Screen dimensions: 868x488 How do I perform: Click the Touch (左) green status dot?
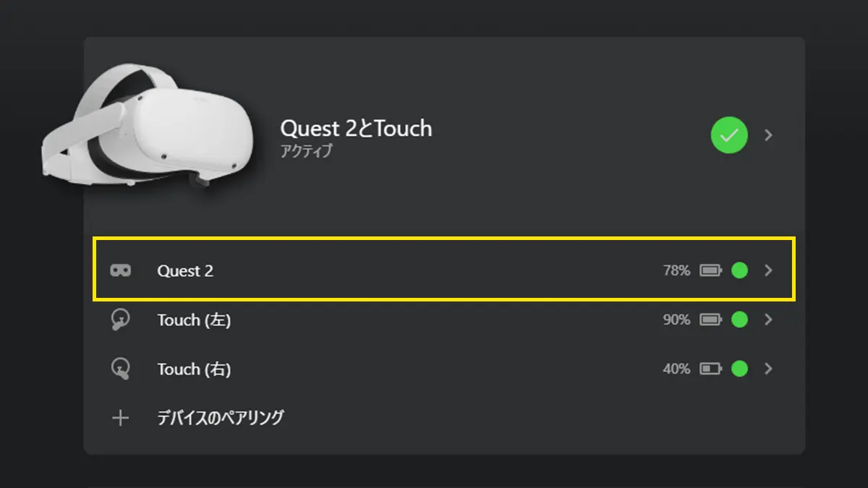(x=739, y=320)
